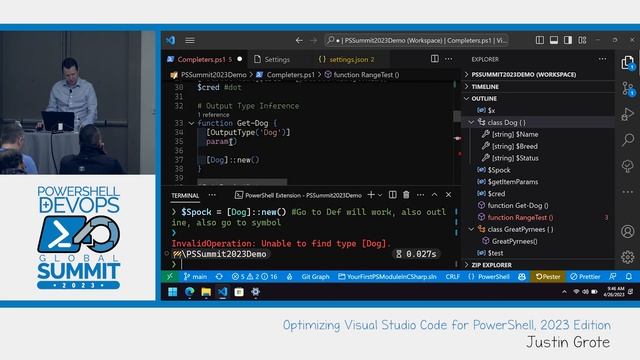This screenshot has height=360, width=640.
Task: Switch to the Completers.ps1 editor tab
Action: pyautogui.click(x=204, y=60)
